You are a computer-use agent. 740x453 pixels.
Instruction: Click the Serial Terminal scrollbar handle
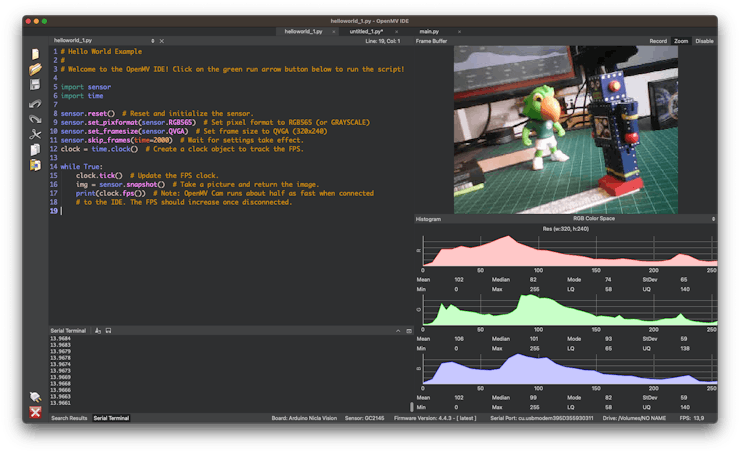412,407
